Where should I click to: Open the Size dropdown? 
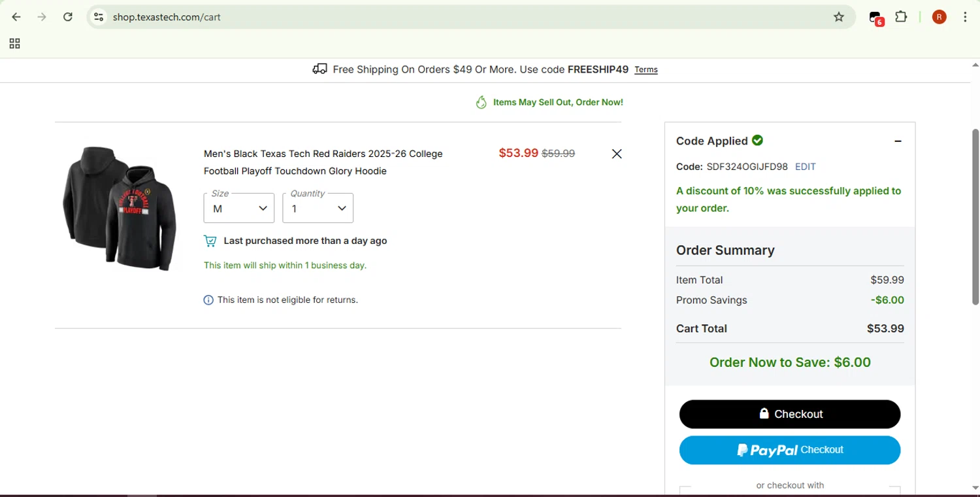(239, 208)
